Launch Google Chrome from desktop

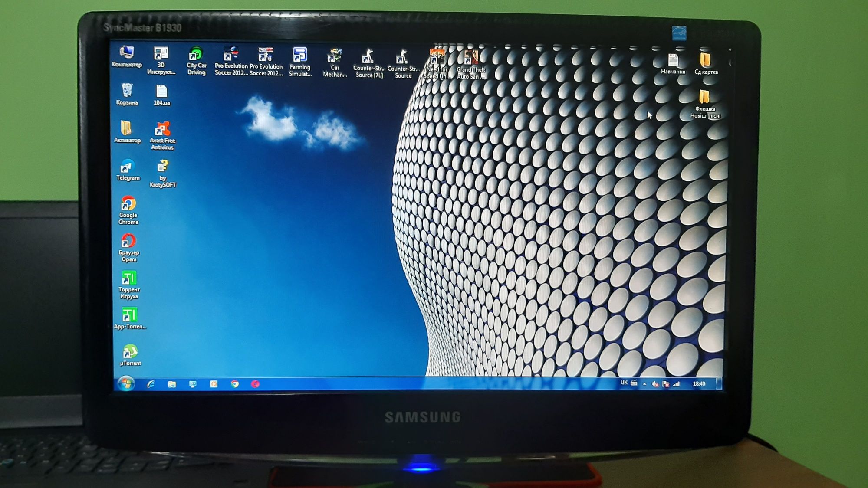pos(128,210)
